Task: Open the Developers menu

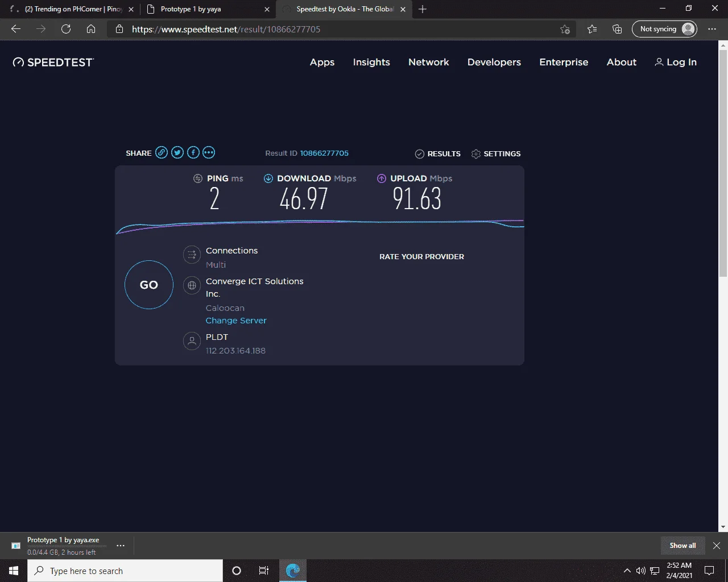Action: (x=494, y=62)
